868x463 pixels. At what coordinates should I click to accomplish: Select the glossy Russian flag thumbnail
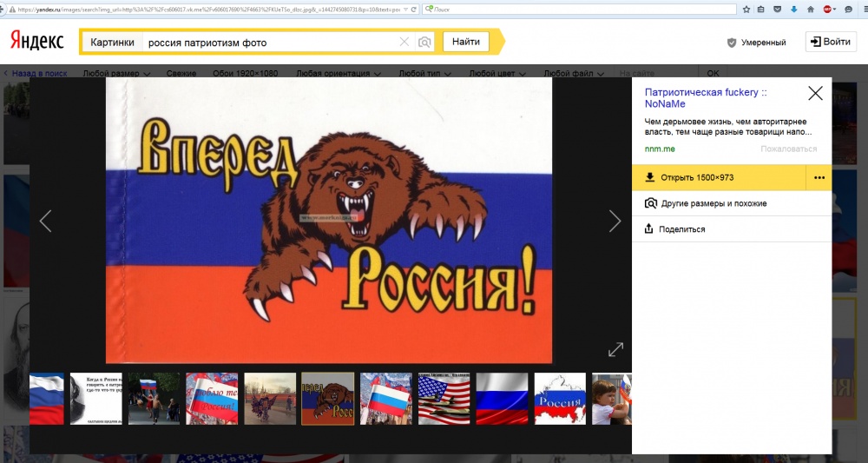[502, 399]
